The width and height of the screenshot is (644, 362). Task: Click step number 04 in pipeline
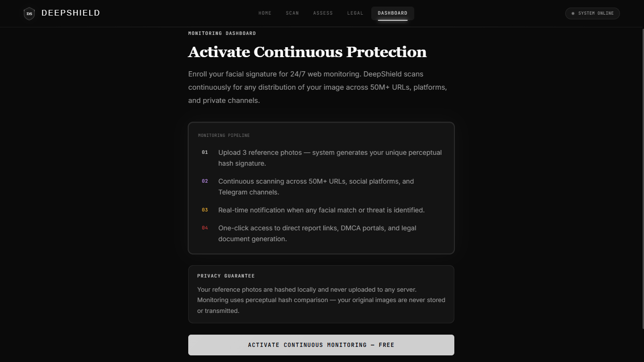pos(205,228)
